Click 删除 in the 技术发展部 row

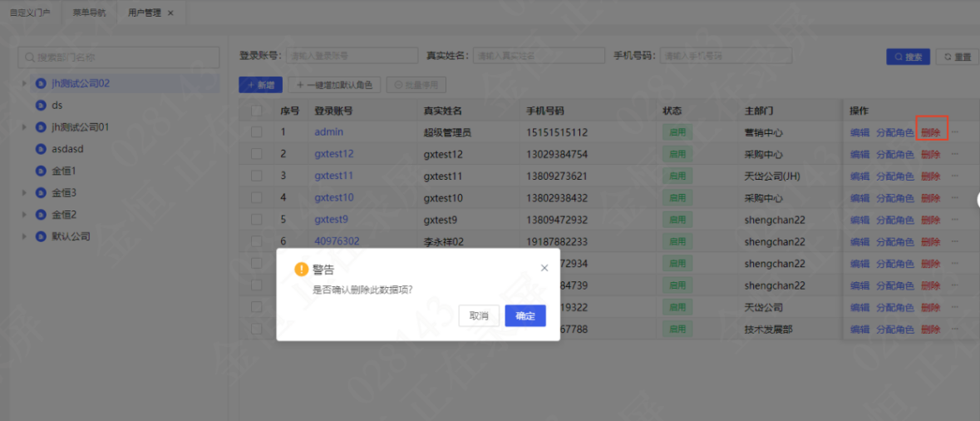(931, 329)
